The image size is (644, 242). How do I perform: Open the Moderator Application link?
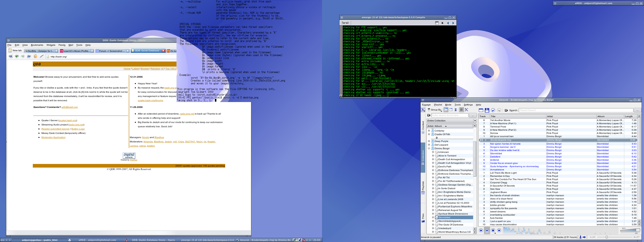click(54, 137)
